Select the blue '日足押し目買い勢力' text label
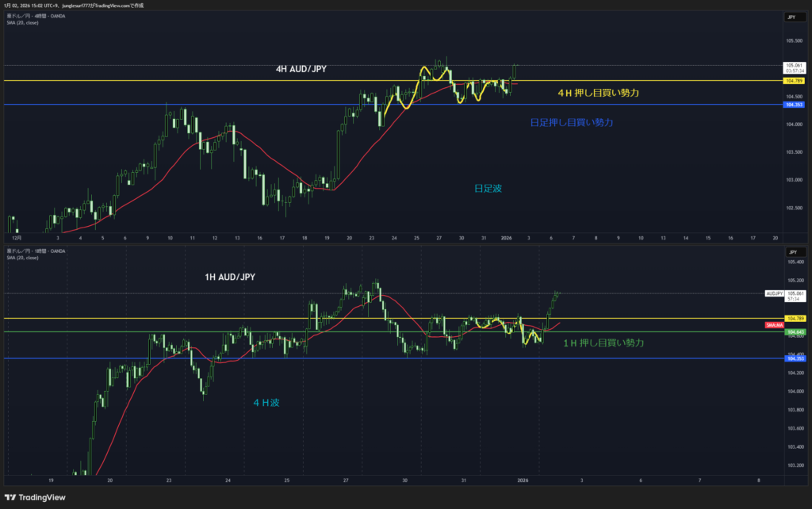This screenshot has height=509, width=812. [571, 123]
